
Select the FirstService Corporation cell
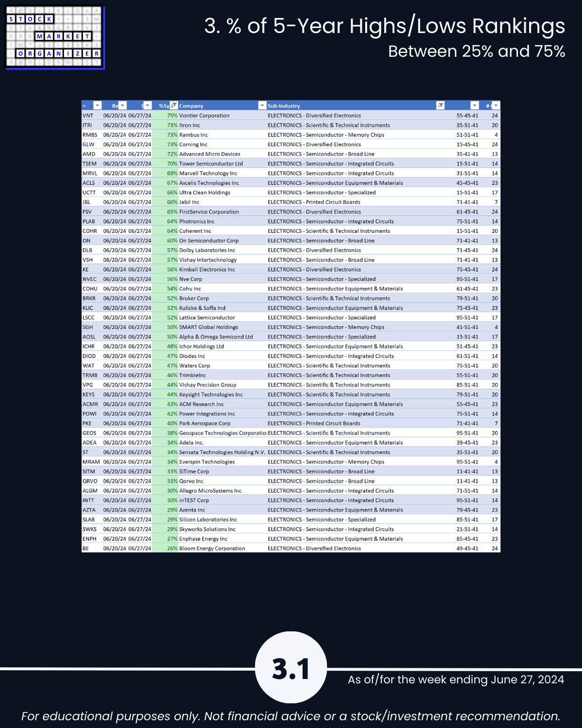coord(209,212)
